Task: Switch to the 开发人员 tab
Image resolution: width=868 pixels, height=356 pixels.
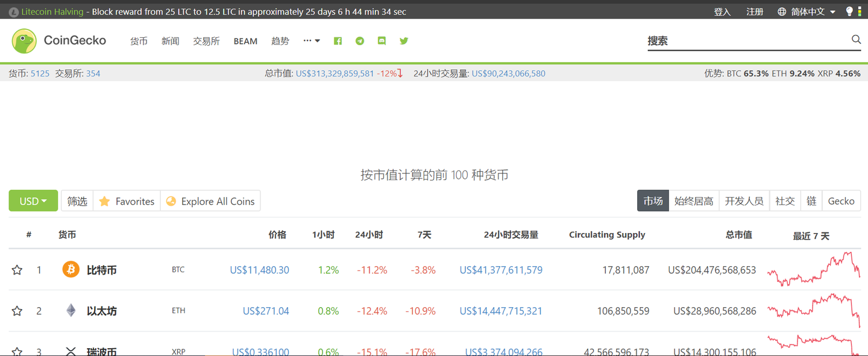Action: pos(744,201)
